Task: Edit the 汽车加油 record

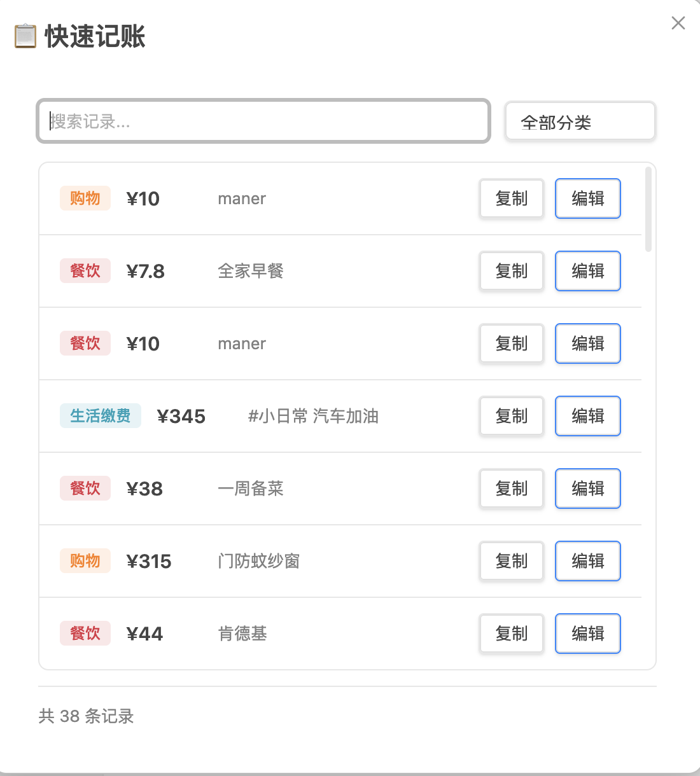Action: tap(587, 416)
